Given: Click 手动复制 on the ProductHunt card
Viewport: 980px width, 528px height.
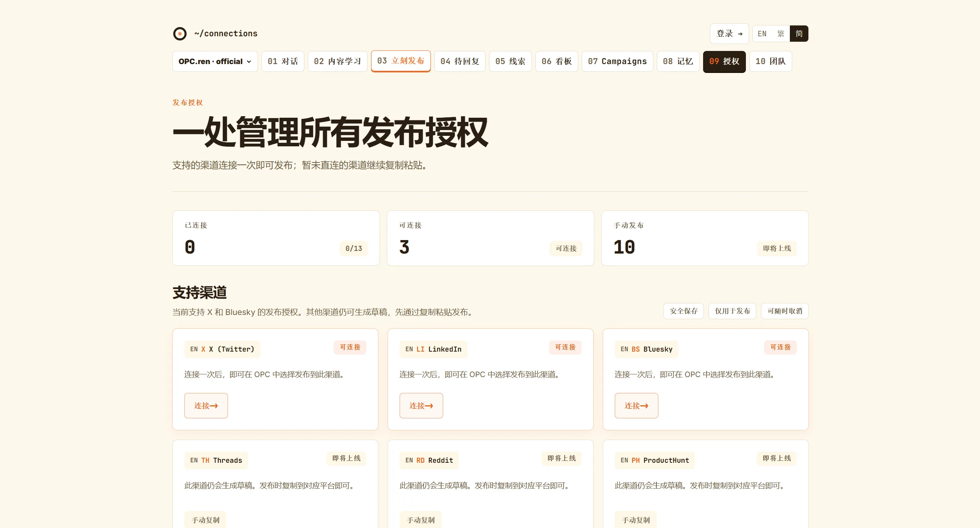Looking at the screenshot, I should (636, 520).
